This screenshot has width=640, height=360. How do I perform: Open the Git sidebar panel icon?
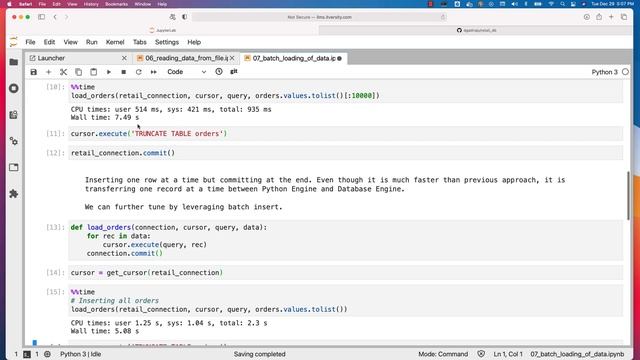14,115
